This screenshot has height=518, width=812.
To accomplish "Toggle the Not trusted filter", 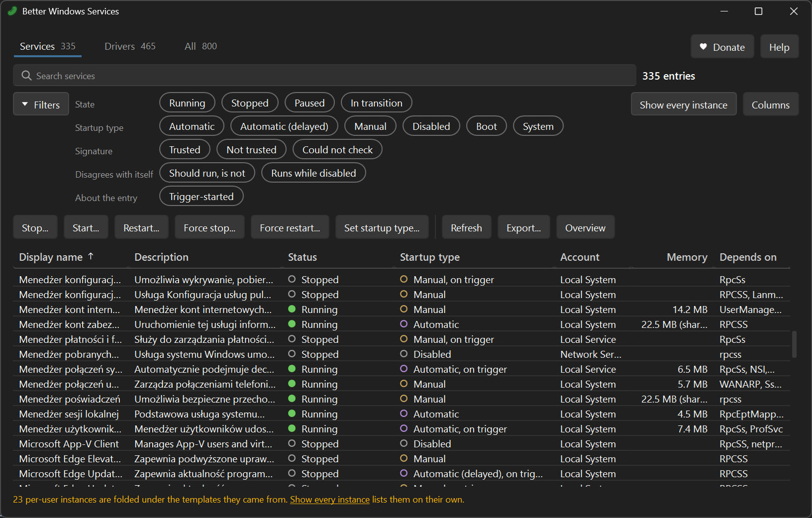I will point(251,150).
